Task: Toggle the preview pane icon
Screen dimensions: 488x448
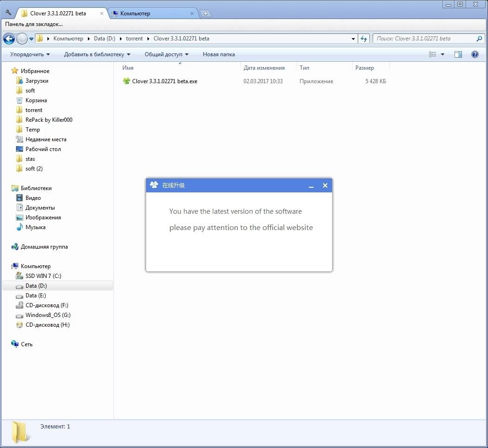Action: [x=458, y=54]
